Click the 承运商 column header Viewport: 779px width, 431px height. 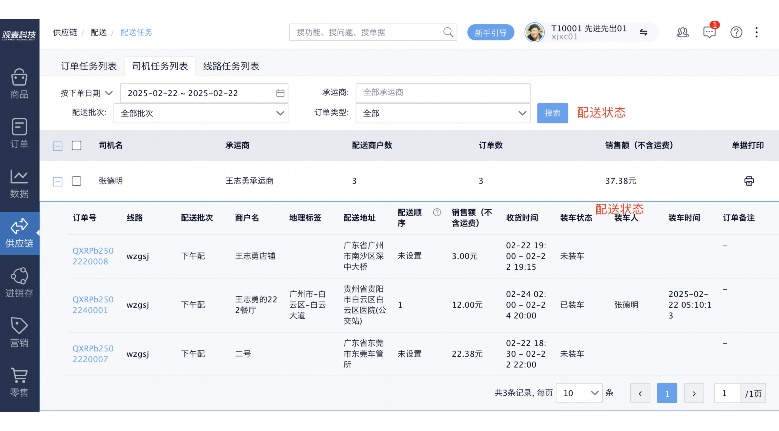237,145
